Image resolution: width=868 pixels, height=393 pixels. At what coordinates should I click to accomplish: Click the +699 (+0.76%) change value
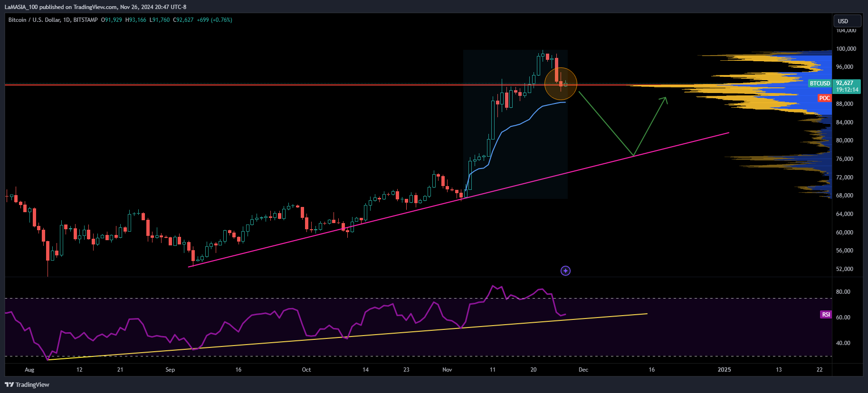215,20
